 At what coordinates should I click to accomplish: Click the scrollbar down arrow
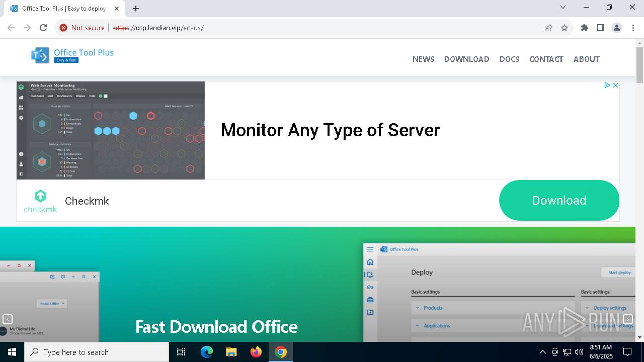click(x=639, y=337)
